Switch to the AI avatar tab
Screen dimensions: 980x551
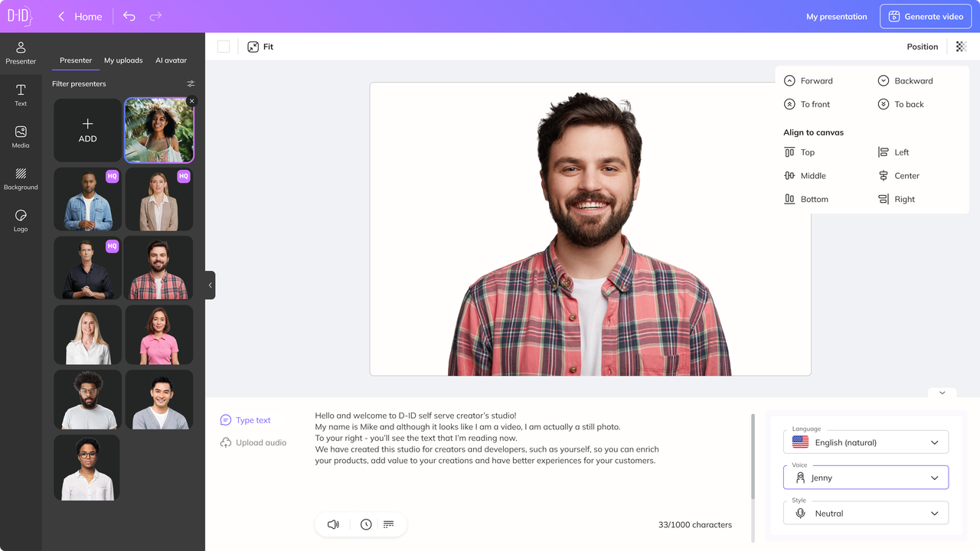[171, 60]
